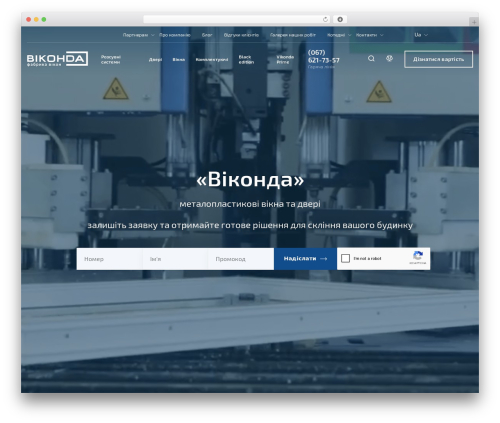Open a new tab with the plus icon

point(474,22)
